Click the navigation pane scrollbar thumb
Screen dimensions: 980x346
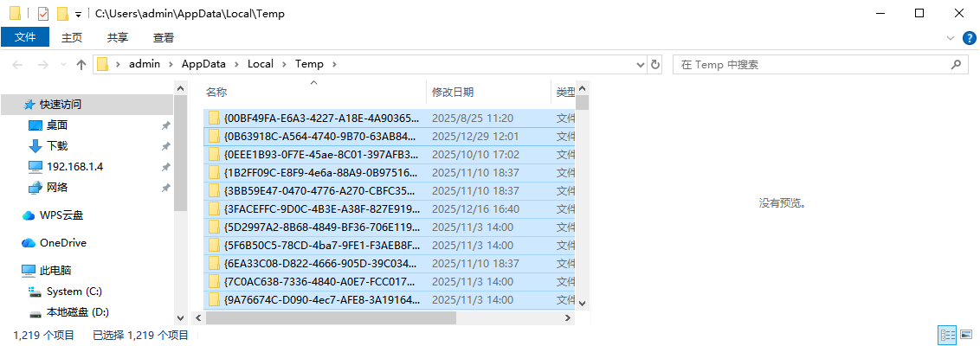click(181, 154)
